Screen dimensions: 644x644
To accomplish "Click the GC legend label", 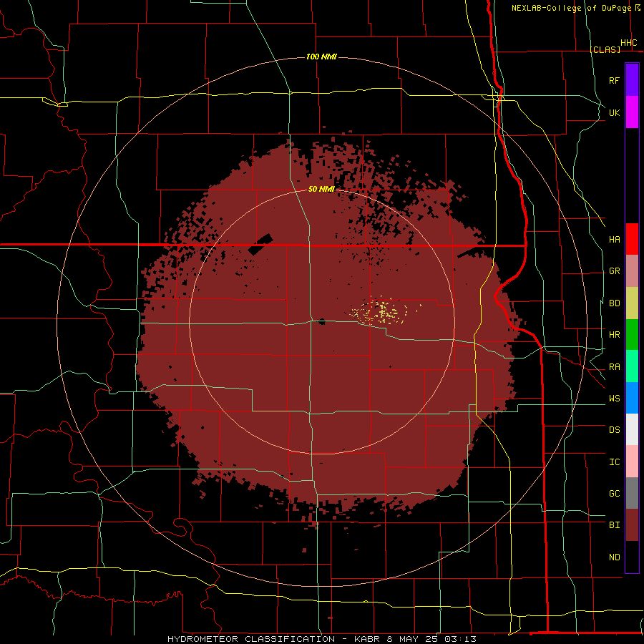I will (x=614, y=494).
